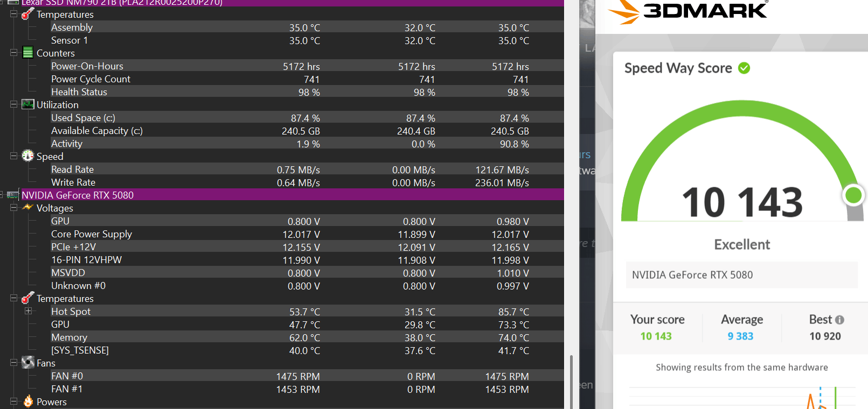Image resolution: width=868 pixels, height=409 pixels.
Task: Click the green Counters group icon
Action: [x=28, y=53]
